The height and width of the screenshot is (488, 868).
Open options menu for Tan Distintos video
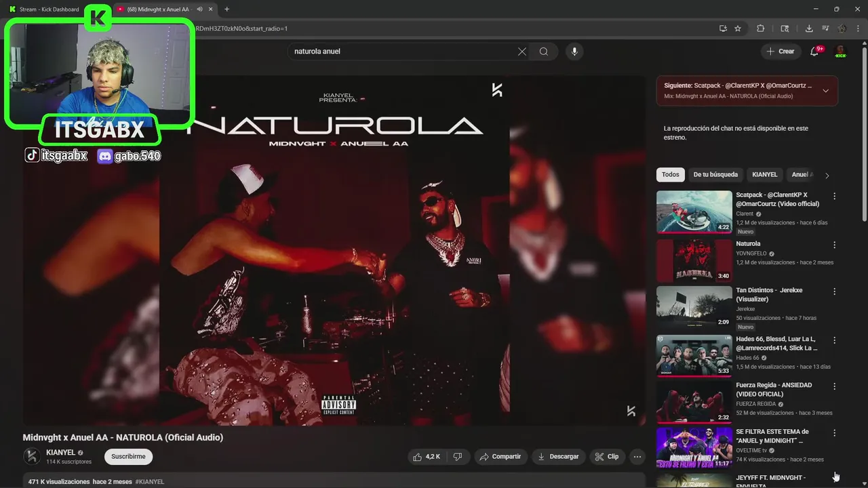point(835,292)
